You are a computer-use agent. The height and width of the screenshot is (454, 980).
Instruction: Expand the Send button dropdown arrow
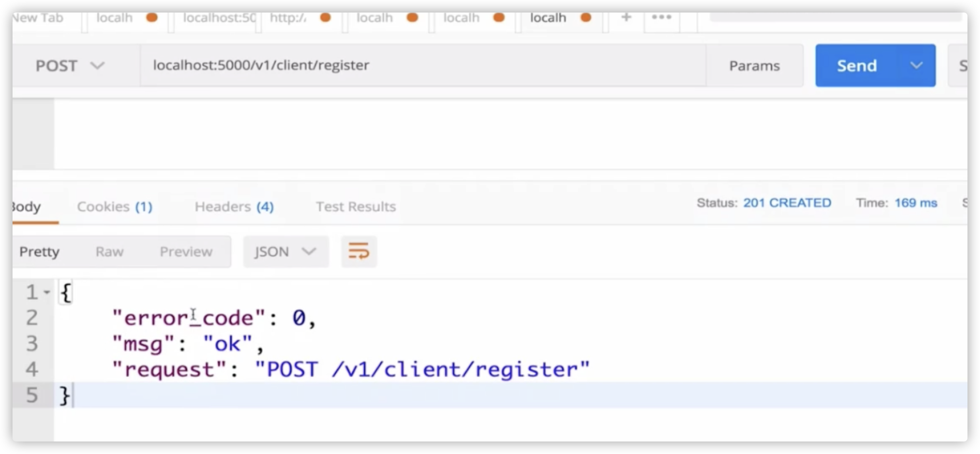pyautogui.click(x=916, y=65)
